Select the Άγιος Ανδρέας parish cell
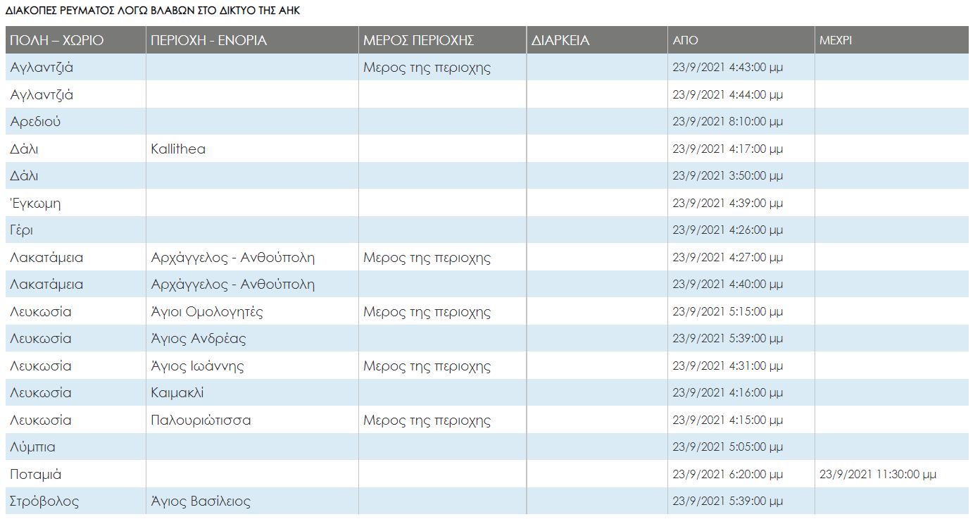The height and width of the screenshot is (524, 980). [199, 339]
